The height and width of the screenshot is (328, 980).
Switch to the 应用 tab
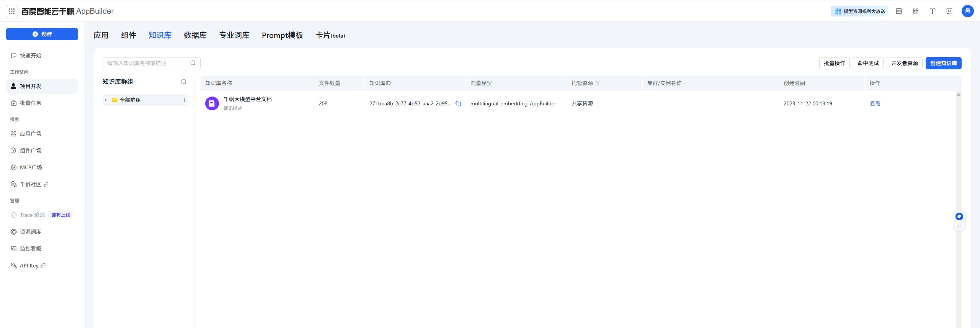101,35
